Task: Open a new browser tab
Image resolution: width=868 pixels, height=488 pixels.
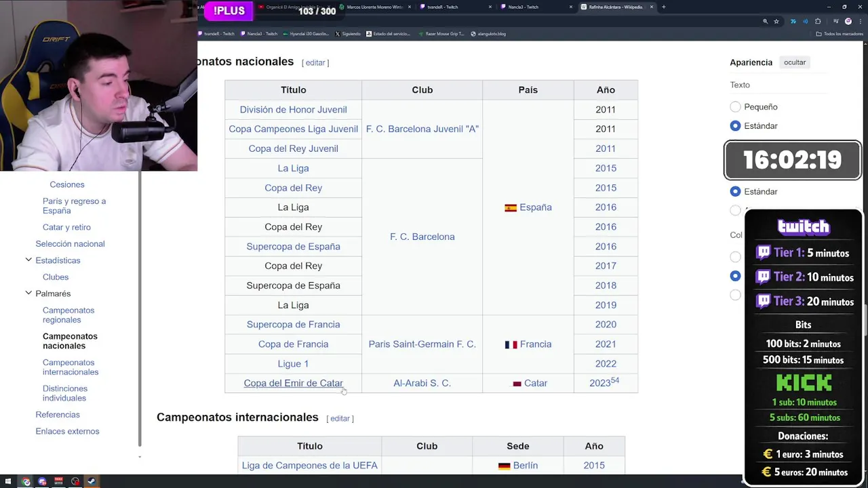Action: pyautogui.click(x=663, y=7)
